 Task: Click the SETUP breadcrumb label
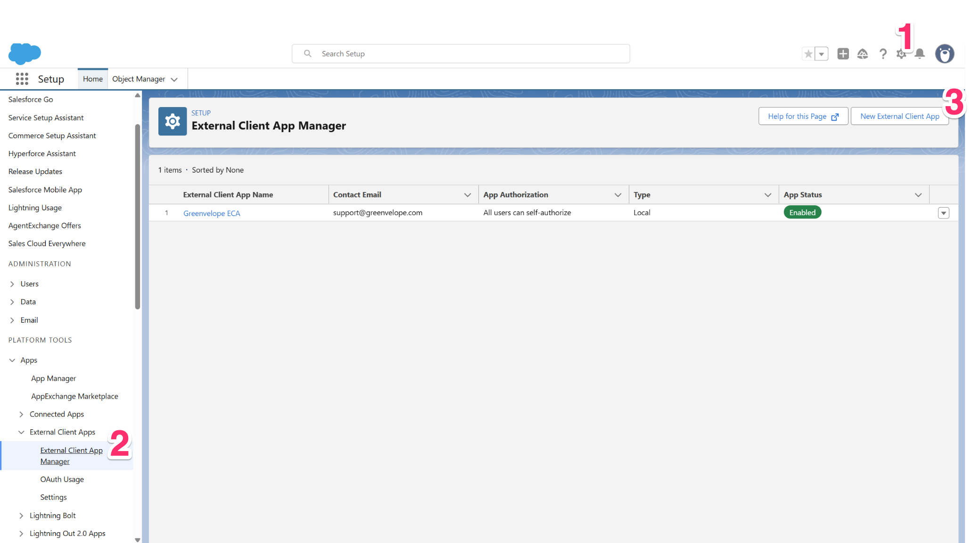[x=201, y=113]
